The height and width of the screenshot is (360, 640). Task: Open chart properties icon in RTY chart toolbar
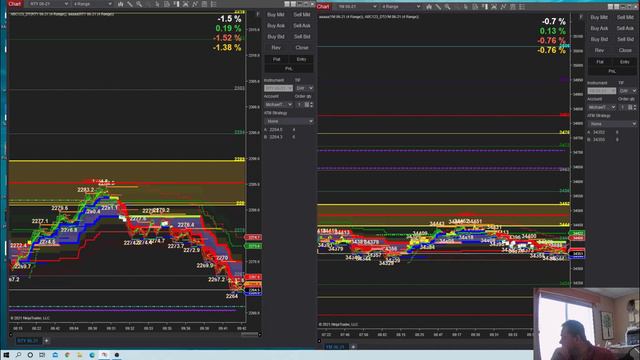[213, 4]
